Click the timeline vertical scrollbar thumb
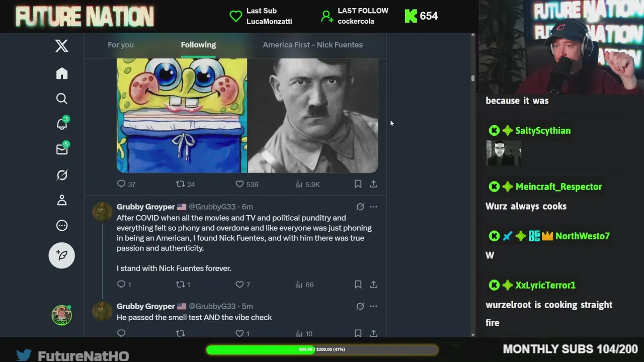644x362 pixels. (x=473, y=78)
